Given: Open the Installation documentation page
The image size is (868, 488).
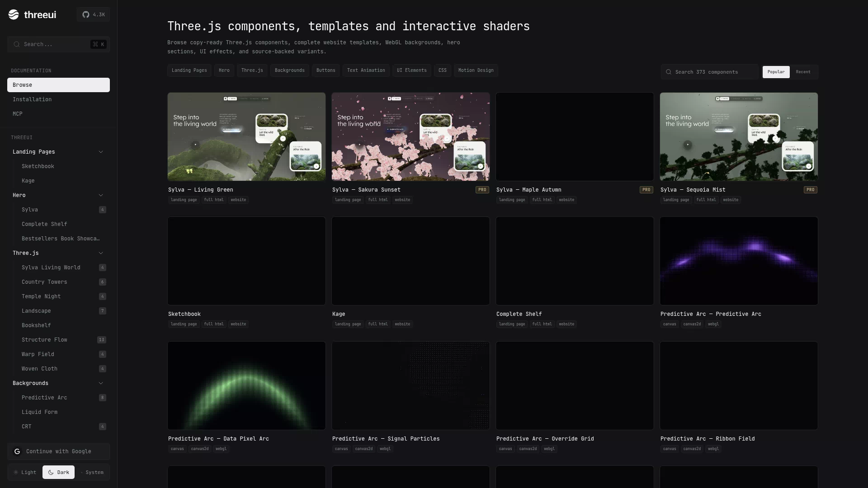Looking at the screenshot, I should 58,99.
